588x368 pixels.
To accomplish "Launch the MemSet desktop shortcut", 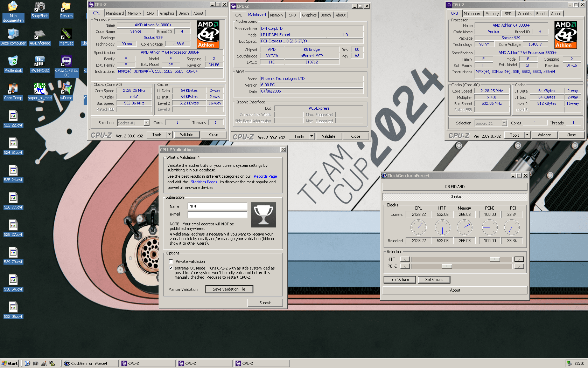I will coord(66,37).
